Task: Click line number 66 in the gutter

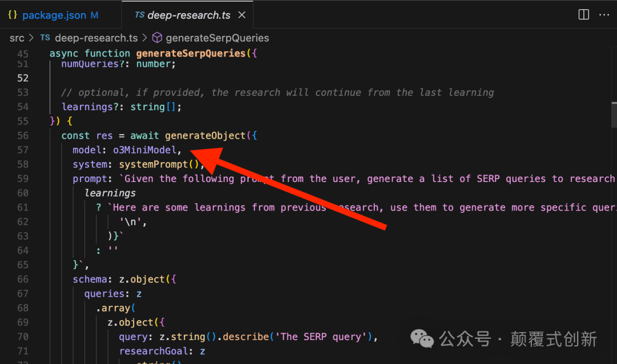Action: [x=23, y=280]
